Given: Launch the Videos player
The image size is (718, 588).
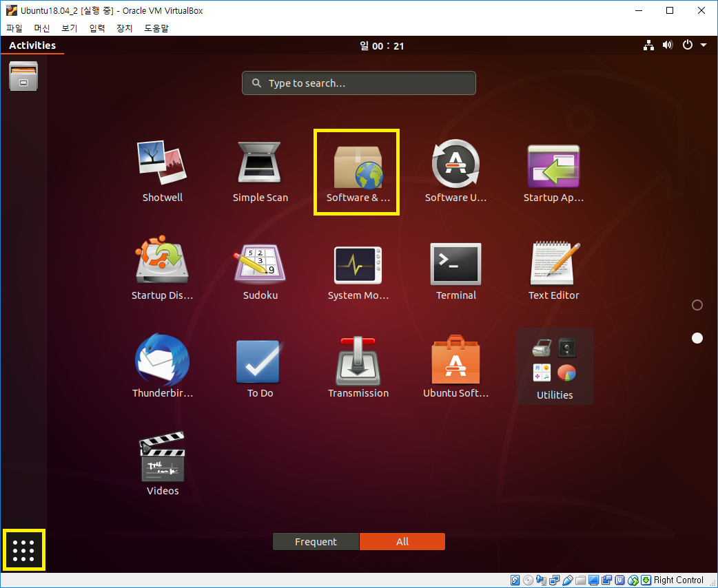Looking at the screenshot, I should click(x=162, y=464).
